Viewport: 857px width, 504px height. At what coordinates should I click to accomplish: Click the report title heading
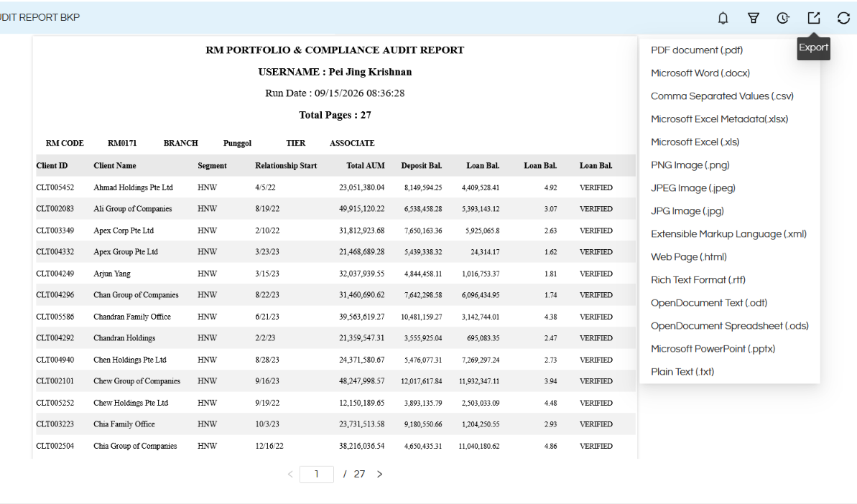coord(335,50)
